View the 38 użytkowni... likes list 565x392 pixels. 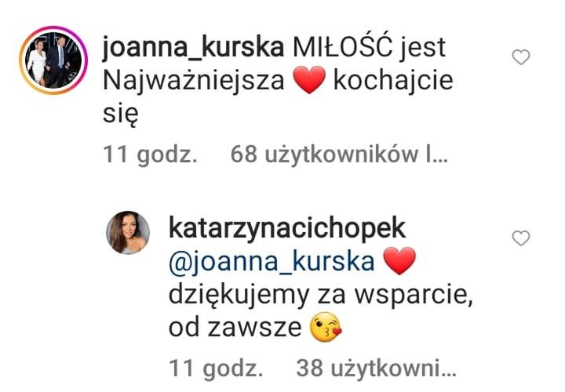[376, 368]
